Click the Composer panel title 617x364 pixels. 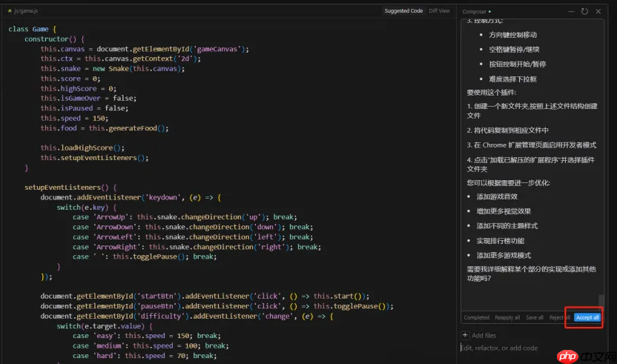(474, 12)
